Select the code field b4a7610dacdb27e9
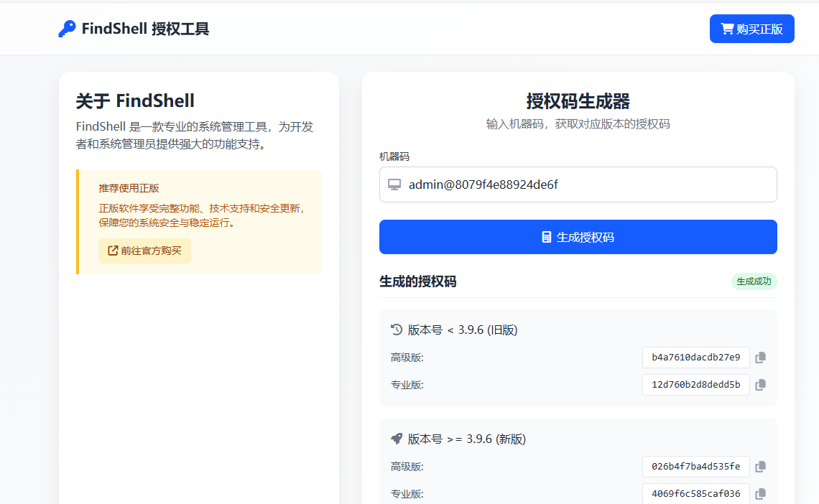 coord(695,358)
